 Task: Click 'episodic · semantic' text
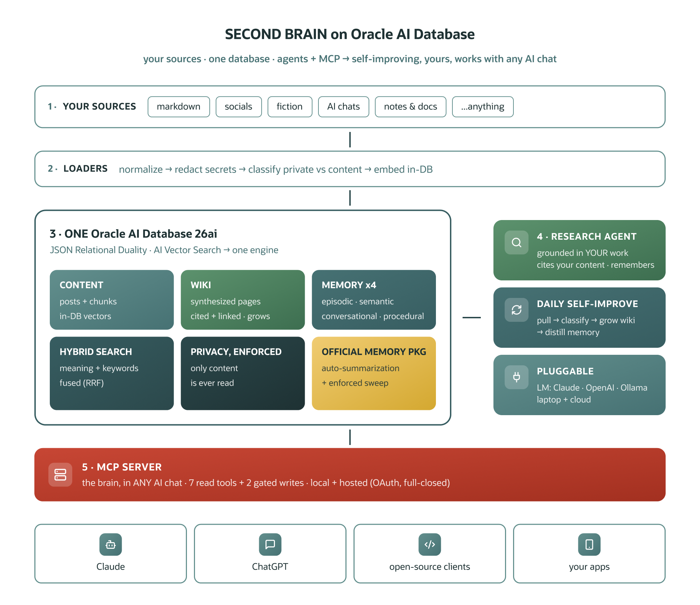pyautogui.click(x=358, y=301)
